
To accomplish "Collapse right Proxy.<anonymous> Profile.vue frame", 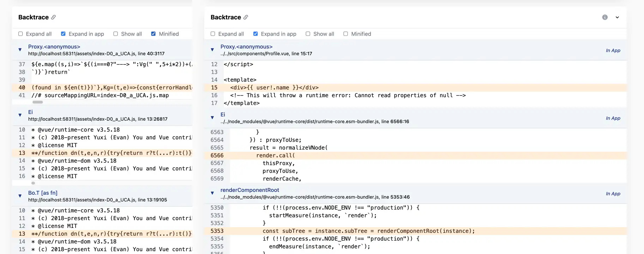I will [212, 50].
